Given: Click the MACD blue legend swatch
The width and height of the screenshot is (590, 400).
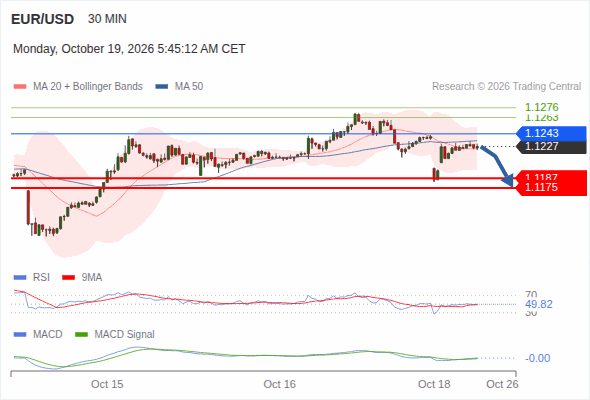Looking at the screenshot, I should click(20, 335).
